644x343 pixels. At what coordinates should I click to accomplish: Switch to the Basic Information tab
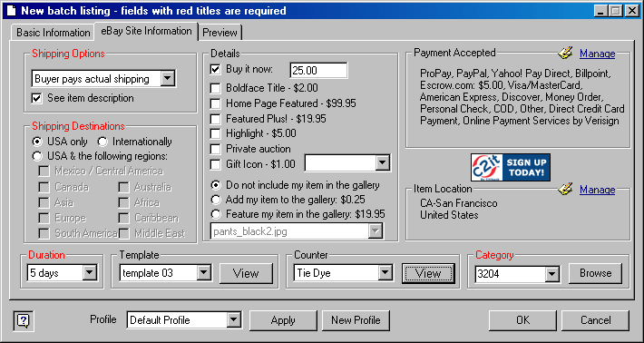54,33
